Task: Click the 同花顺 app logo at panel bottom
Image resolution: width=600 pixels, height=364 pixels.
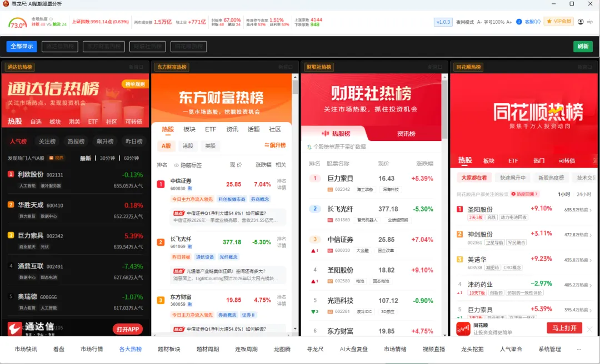Action: tap(463, 329)
